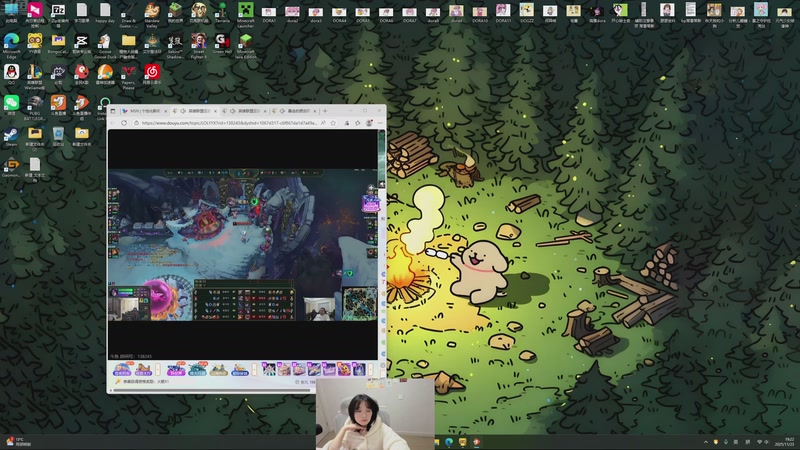Screen dimensions: 800x450
Task: Open the Minecraft Java Edition shortcut
Action: [245, 46]
